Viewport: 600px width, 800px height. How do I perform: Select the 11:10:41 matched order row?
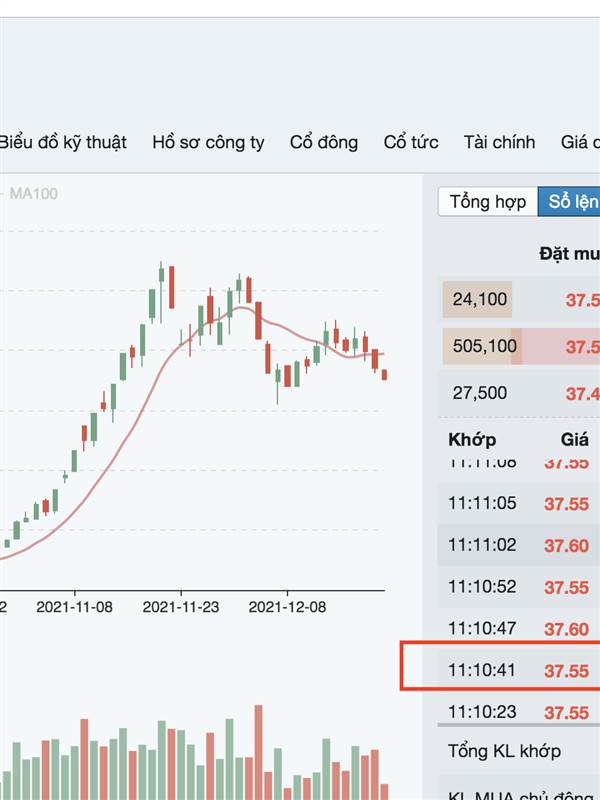pos(518,670)
